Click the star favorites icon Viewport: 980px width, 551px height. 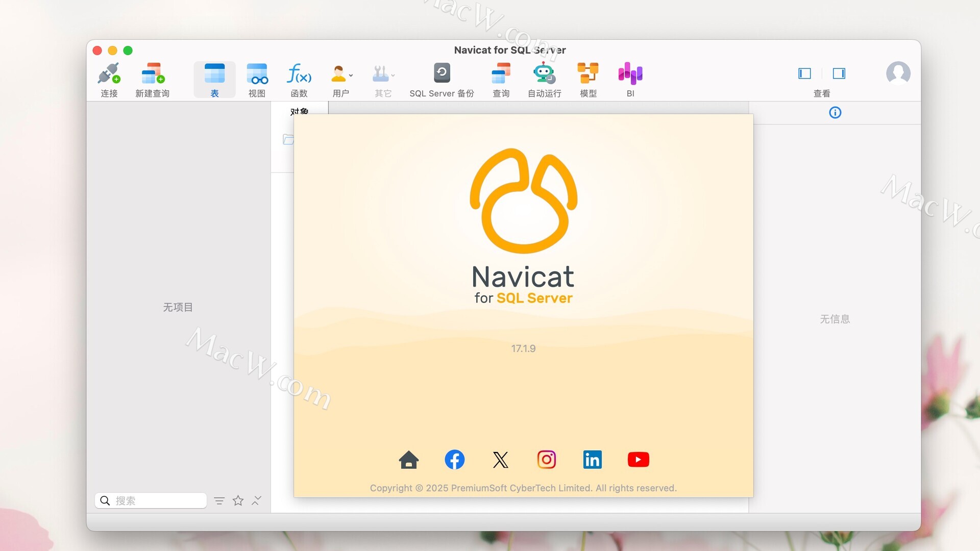coord(238,500)
